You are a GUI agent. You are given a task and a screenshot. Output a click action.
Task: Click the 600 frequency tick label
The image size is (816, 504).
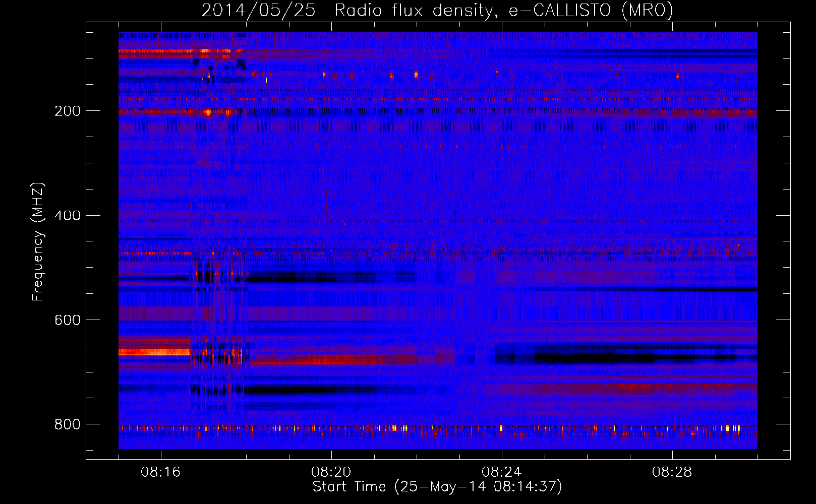coord(68,321)
